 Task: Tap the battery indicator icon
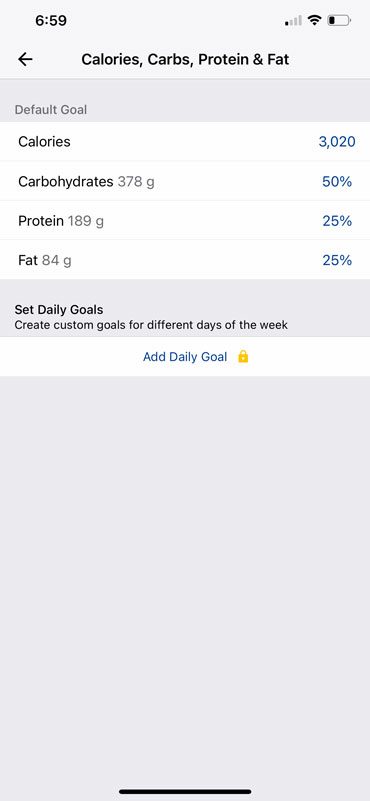click(x=339, y=20)
